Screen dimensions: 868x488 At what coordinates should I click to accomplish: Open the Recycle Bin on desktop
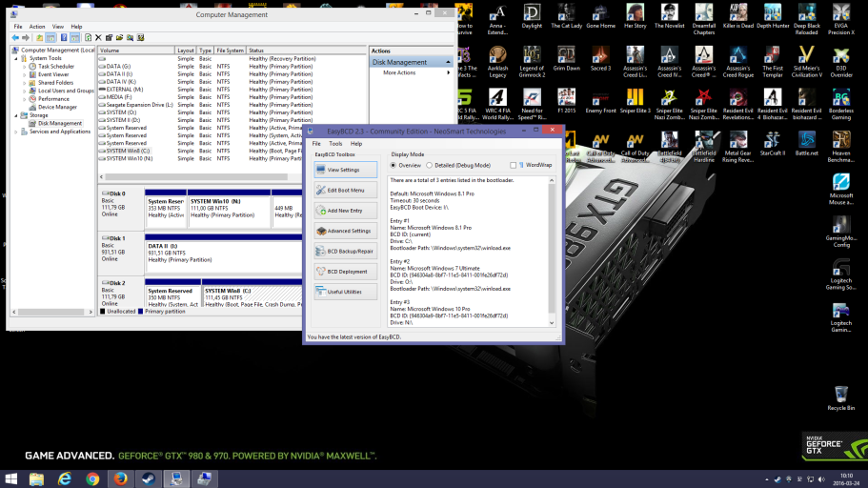coord(841,398)
